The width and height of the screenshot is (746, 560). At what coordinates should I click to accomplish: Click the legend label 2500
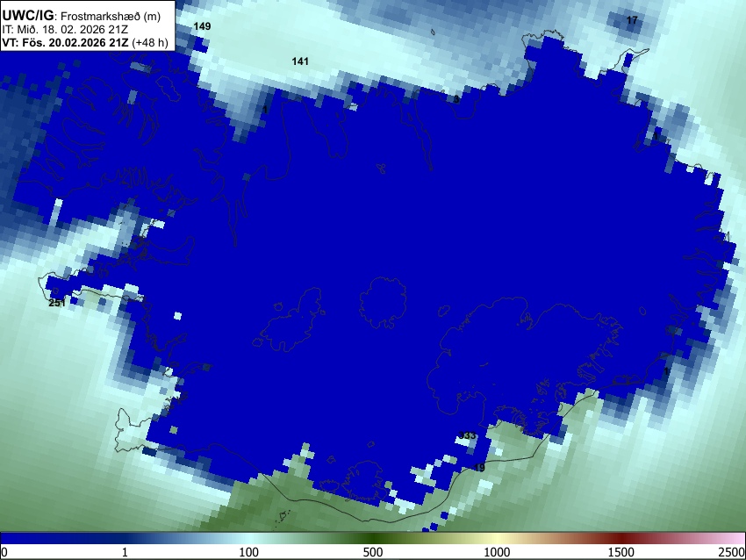[732, 552]
